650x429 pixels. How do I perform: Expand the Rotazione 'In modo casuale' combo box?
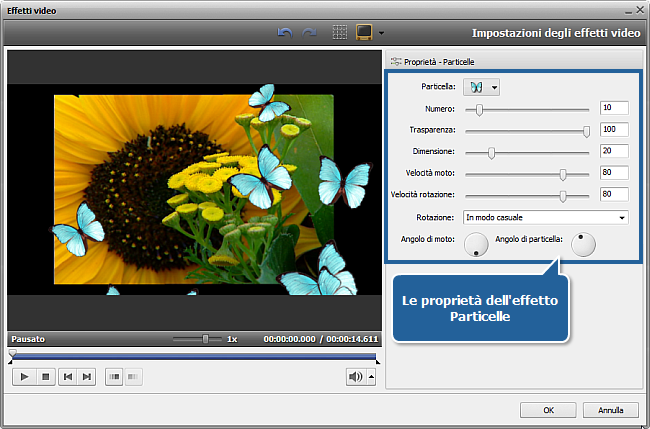point(545,216)
